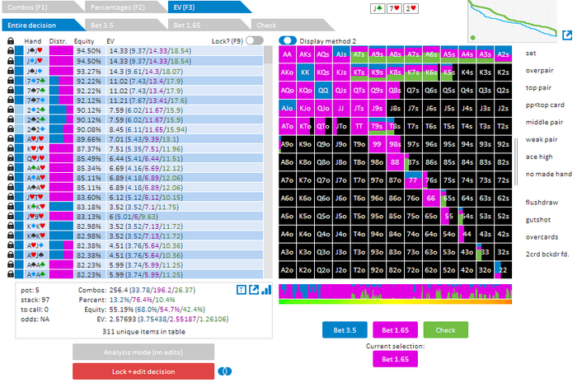Viewport: 577px width, 392px height.
Task: Click the action color strip below the matrix
Action: pyautogui.click(x=395, y=291)
